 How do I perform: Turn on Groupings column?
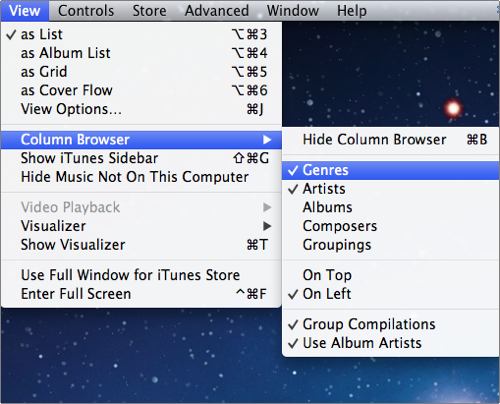tap(390, 245)
